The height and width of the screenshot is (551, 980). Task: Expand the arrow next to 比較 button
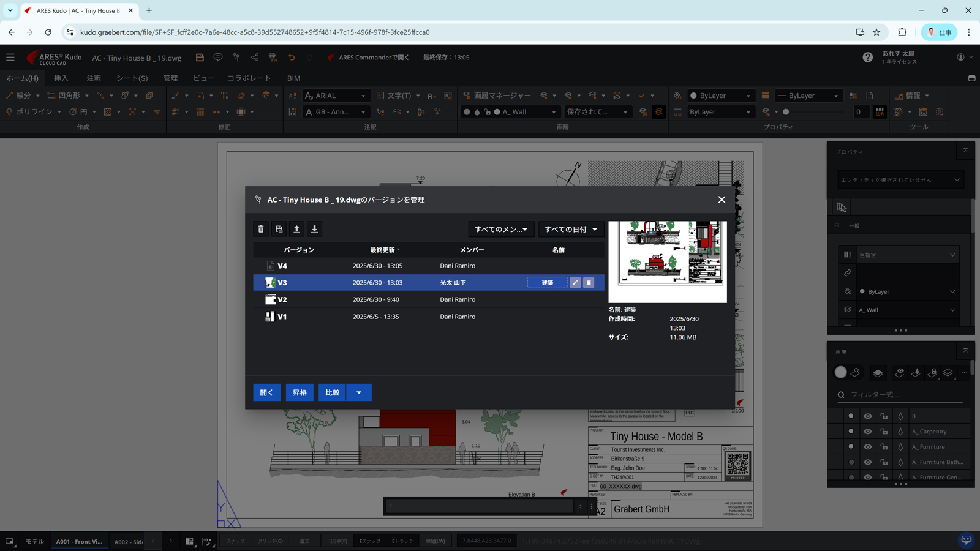pyautogui.click(x=359, y=392)
